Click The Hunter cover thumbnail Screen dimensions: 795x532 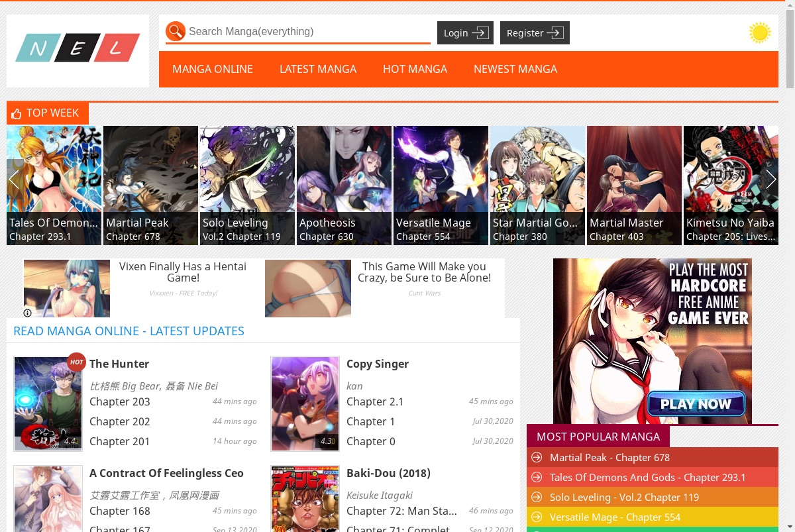(48, 403)
